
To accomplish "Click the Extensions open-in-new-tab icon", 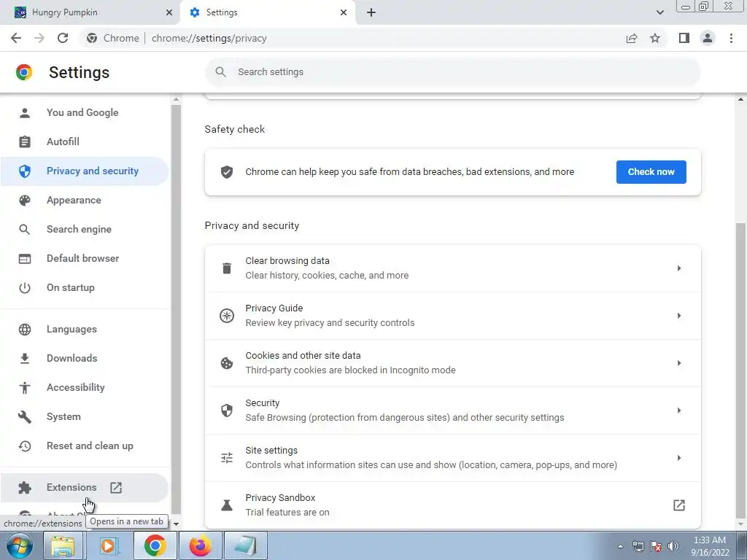I will [116, 488].
